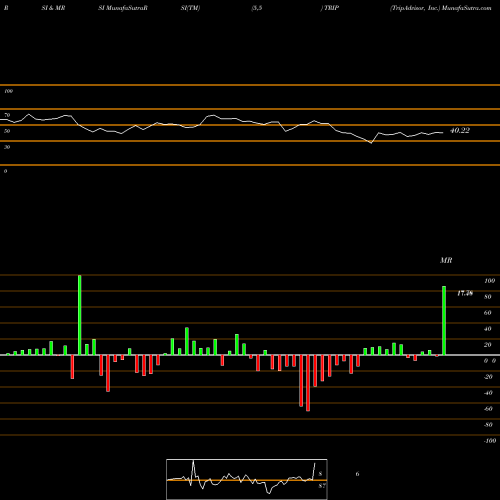Click the lowest dip of the RSI line
This screenshot has width=500, height=500.
(371, 143)
